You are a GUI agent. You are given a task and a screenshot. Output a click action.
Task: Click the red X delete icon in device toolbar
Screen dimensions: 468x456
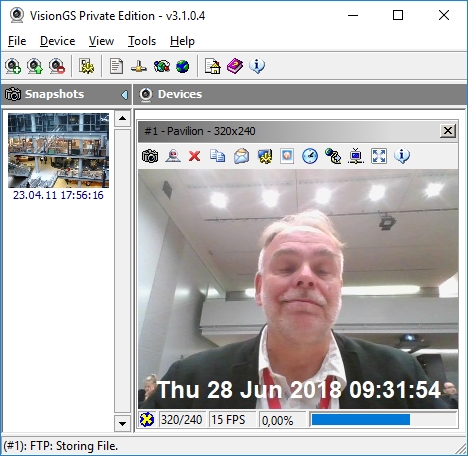[194, 156]
